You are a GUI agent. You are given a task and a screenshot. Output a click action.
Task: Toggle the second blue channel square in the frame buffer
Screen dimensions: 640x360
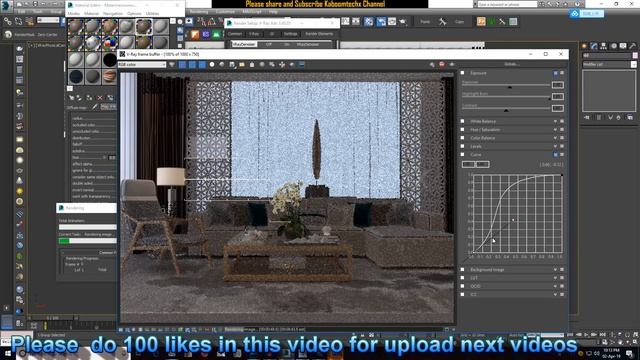(192, 64)
